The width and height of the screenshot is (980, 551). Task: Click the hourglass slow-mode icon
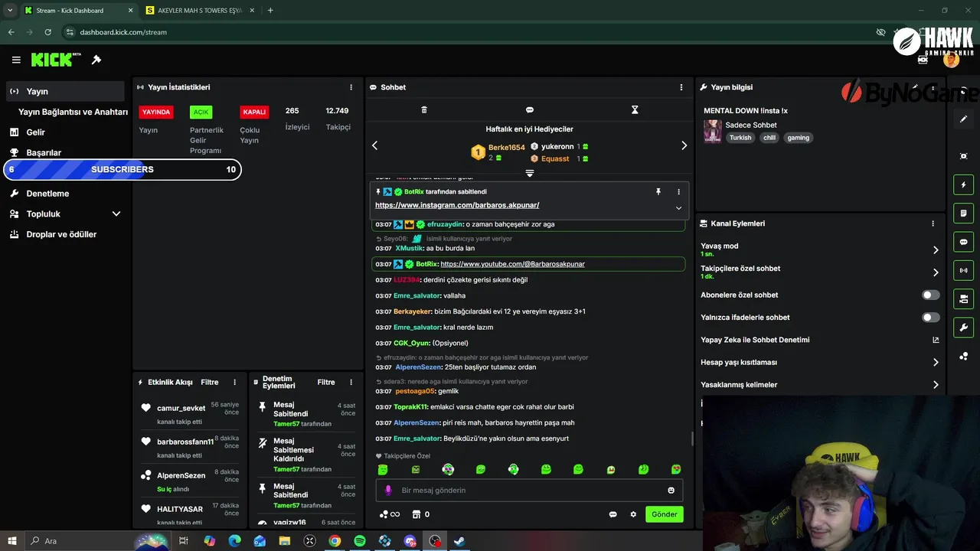point(635,109)
